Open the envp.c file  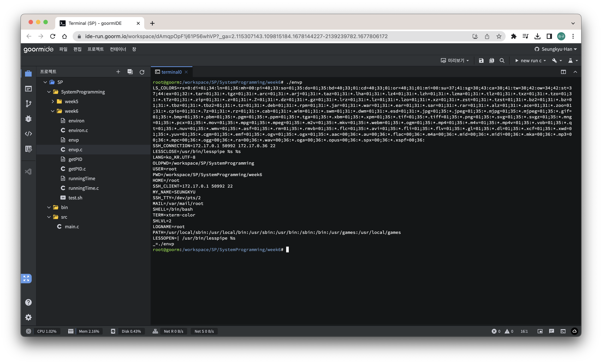[75, 150]
